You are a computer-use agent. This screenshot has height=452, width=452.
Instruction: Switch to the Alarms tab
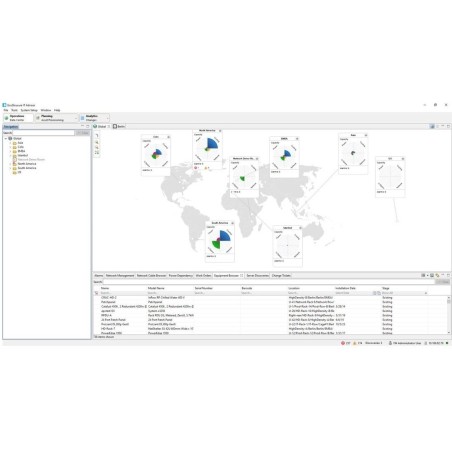click(x=99, y=276)
